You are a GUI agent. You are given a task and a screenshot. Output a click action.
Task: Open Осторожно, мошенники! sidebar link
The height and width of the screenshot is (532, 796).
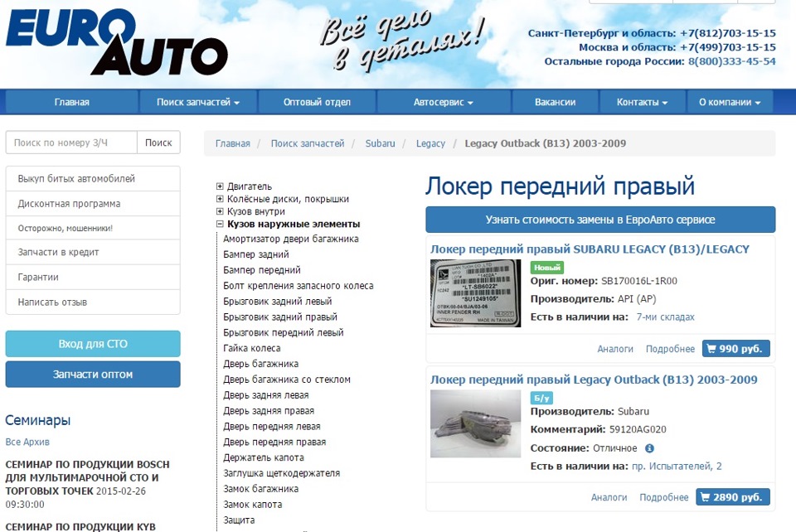[x=93, y=228]
